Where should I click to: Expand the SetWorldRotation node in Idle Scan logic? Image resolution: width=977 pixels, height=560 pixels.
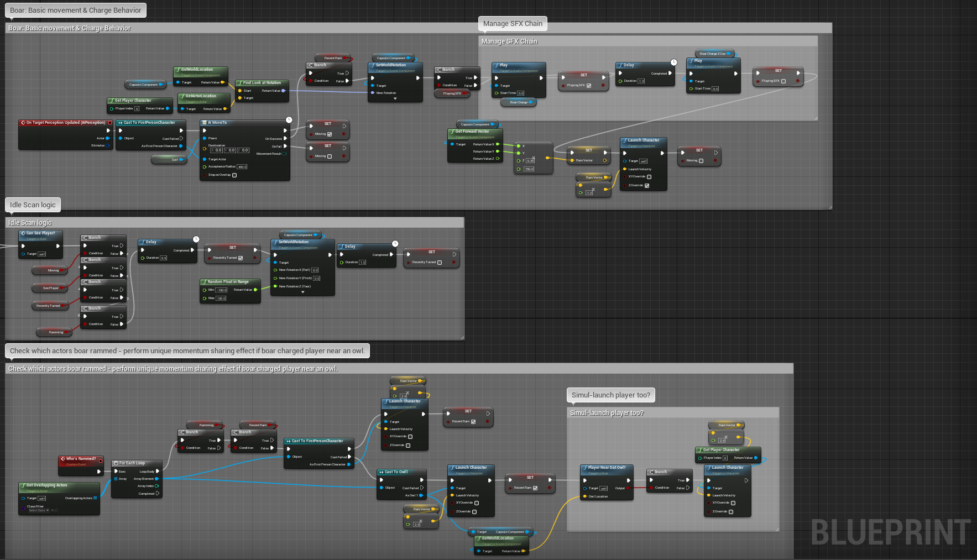pos(302,292)
